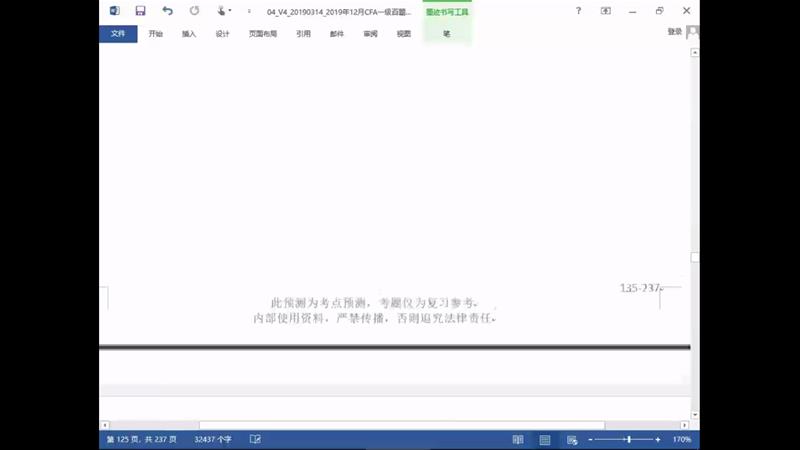Switch to the 引用 (References) tab
The image size is (800, 450).
[x=303, y=34]
